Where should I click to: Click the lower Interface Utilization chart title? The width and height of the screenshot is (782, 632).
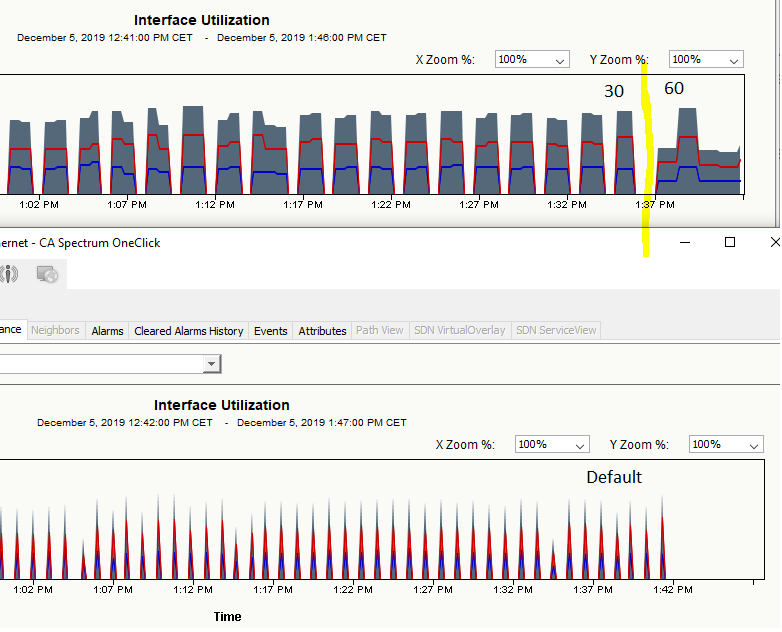coord(221,405)
